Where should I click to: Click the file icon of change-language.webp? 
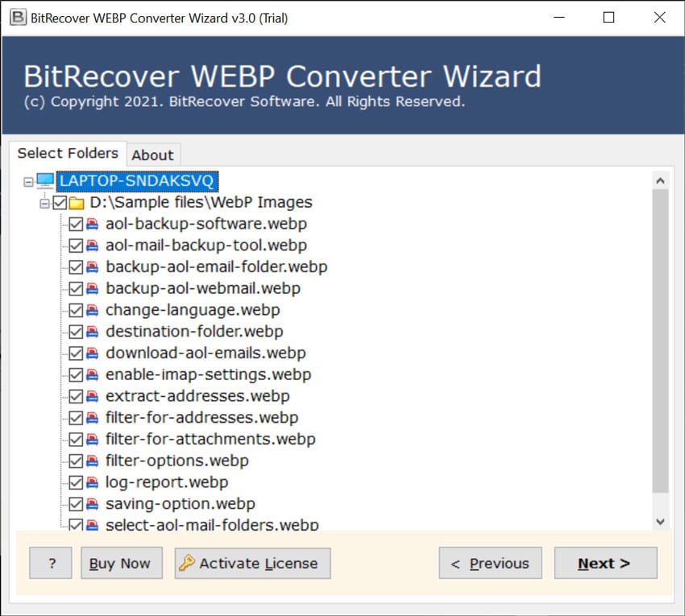[x=93, y=310]
